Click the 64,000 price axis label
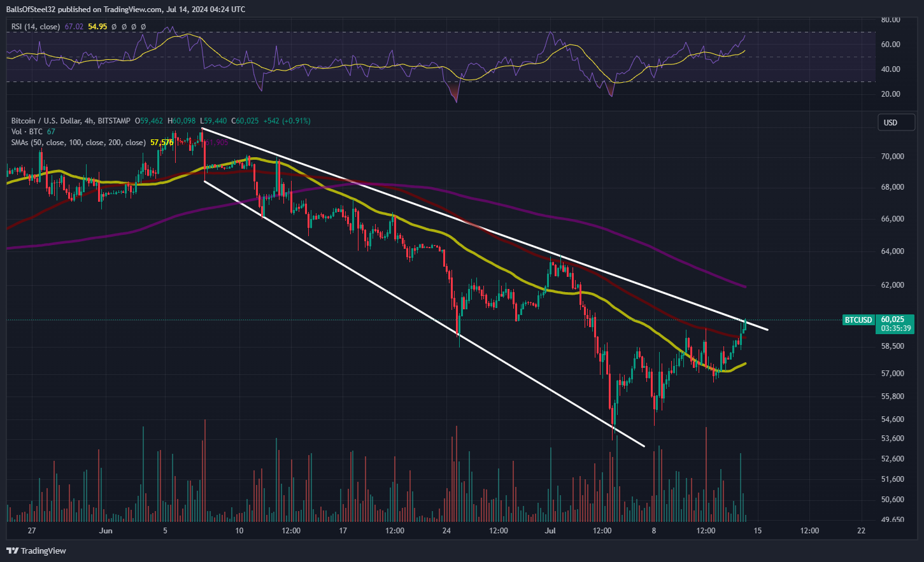The height and width of the screenshot is (562, 924). (892, 251)
